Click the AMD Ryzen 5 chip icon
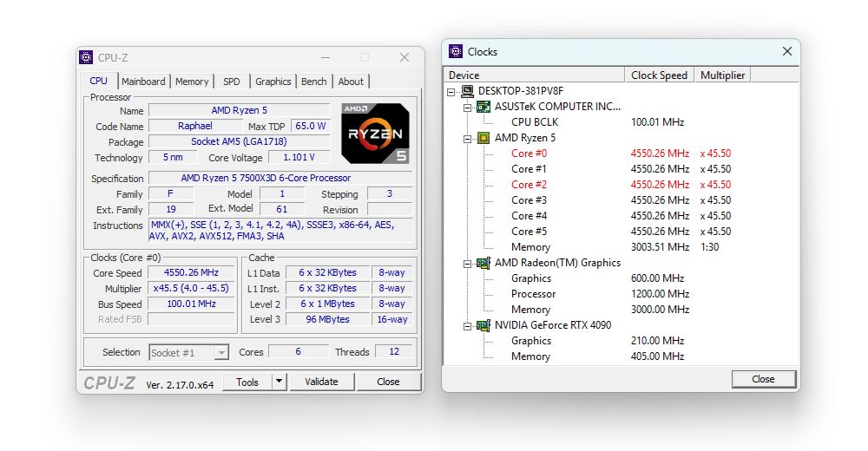Image resolution: width=868 pixels, height=451 pixels. coord(483,138)
